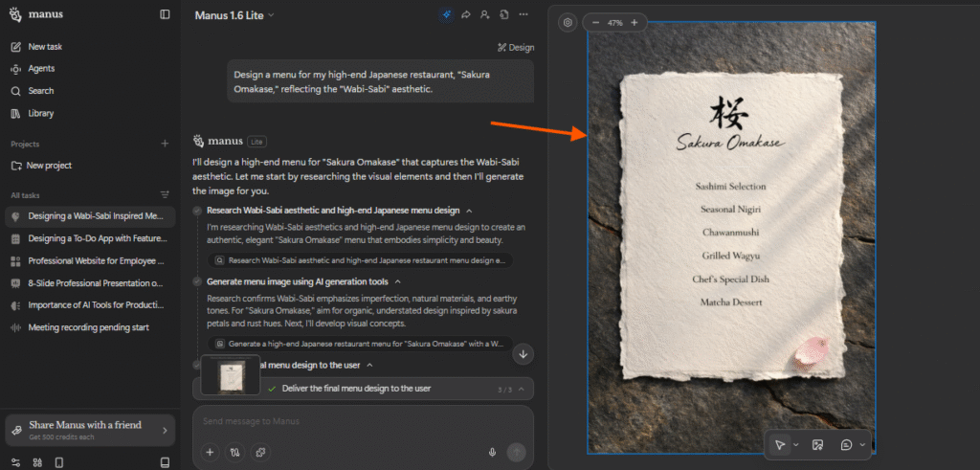Collapse the Generate menu image step

(397, 281)
